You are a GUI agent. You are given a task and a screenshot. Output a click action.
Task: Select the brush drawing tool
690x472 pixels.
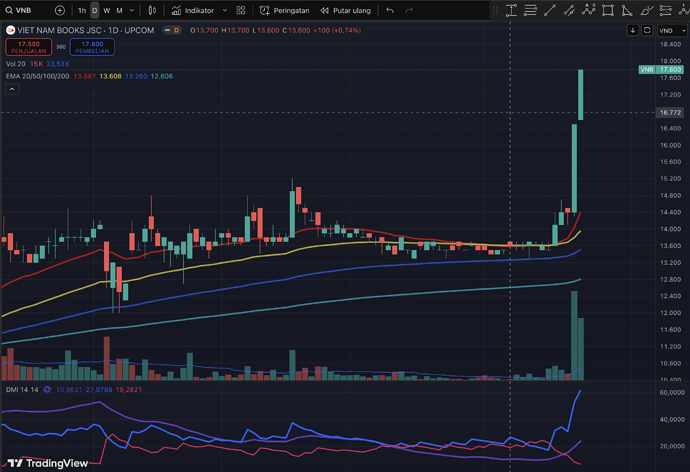[646, 10]
